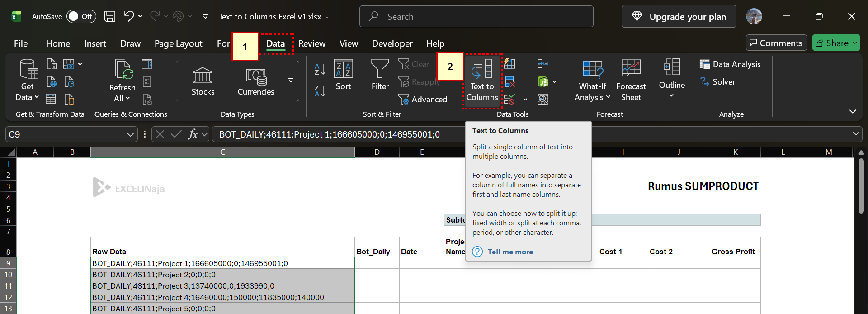Expand the Outline group
Screen dimensions: 868x314
672,79
